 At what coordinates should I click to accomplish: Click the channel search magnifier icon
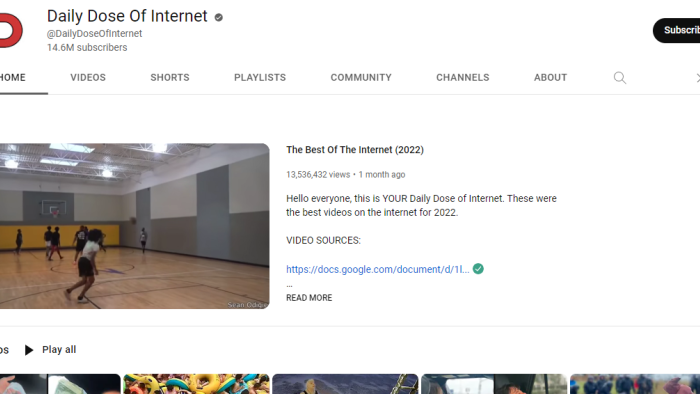point(620,78)
